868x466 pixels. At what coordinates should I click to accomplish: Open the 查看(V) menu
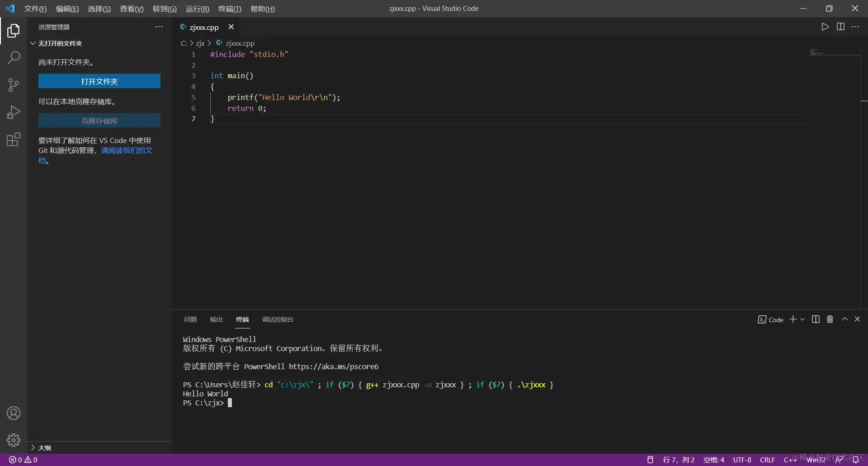132,9
